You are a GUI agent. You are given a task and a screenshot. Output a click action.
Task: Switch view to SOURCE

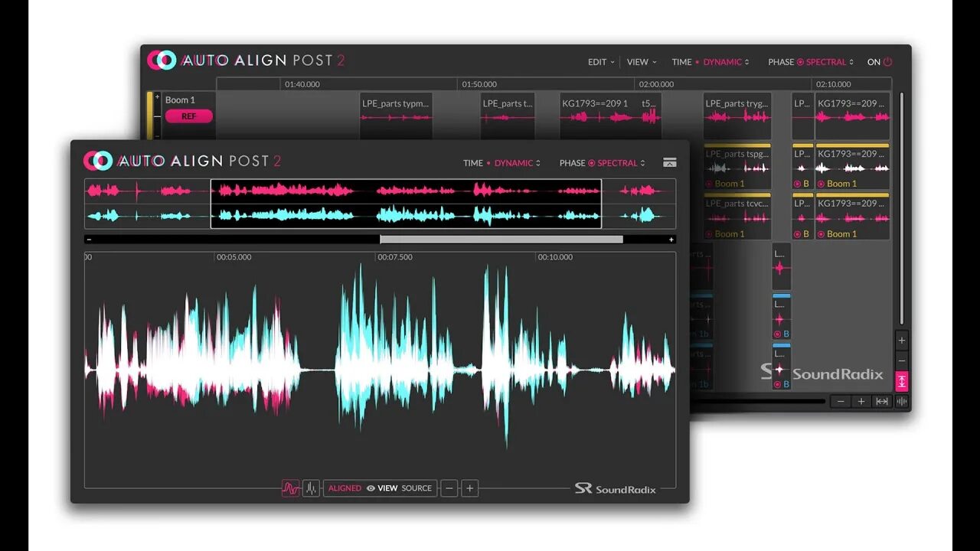coord(416,488)
